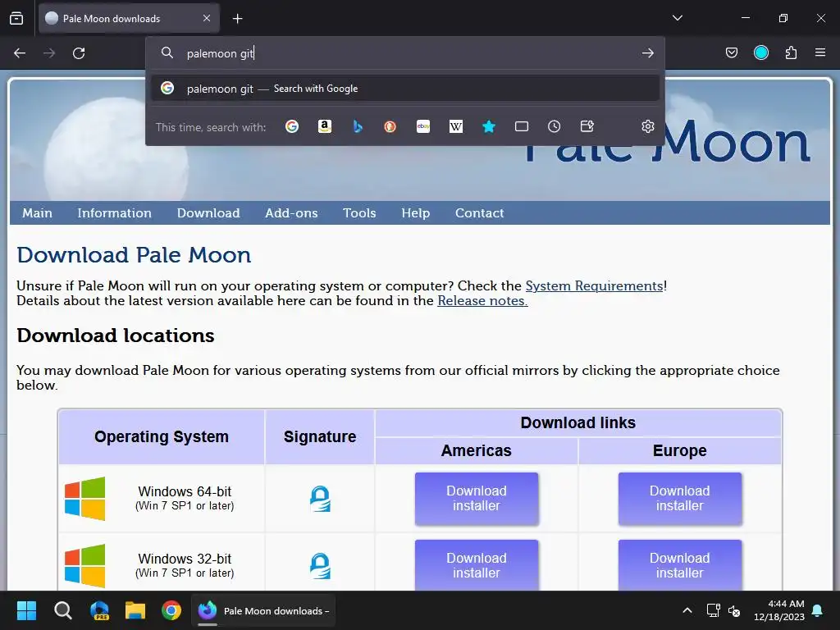Click the Go arrow in address bar
840x630 pixels.
click(x=648, y=53)
